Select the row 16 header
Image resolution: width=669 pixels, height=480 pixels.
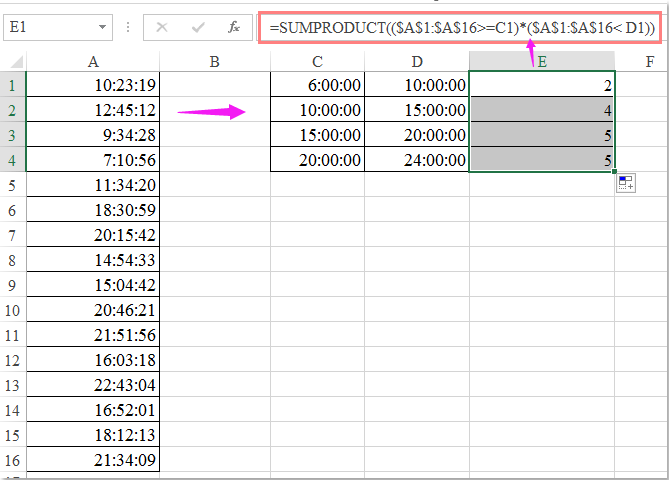pyautogui.click(x=12, y=462)
